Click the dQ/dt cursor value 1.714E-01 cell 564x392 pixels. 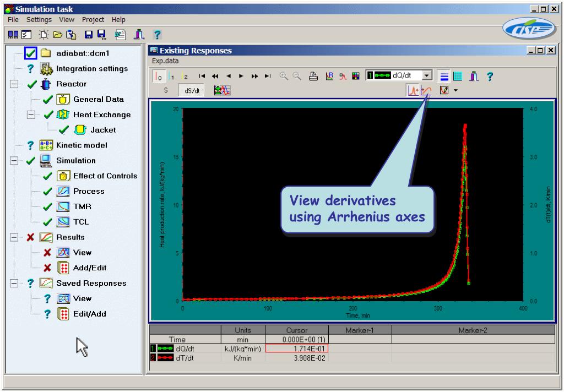point(297,349)
